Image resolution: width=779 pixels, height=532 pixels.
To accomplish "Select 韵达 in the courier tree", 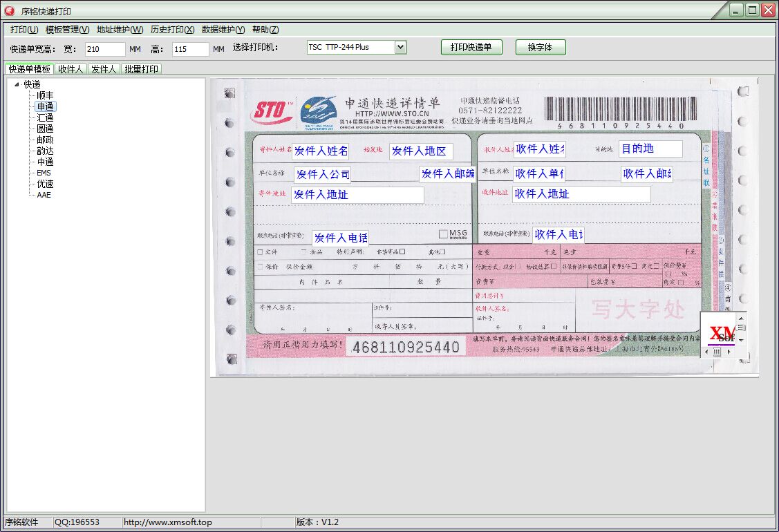I will (45, 151).
